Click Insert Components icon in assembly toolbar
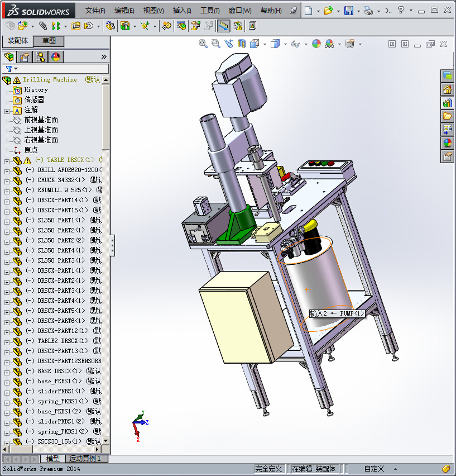Screen dimensions: 456x476 click(x=22, y=26)
